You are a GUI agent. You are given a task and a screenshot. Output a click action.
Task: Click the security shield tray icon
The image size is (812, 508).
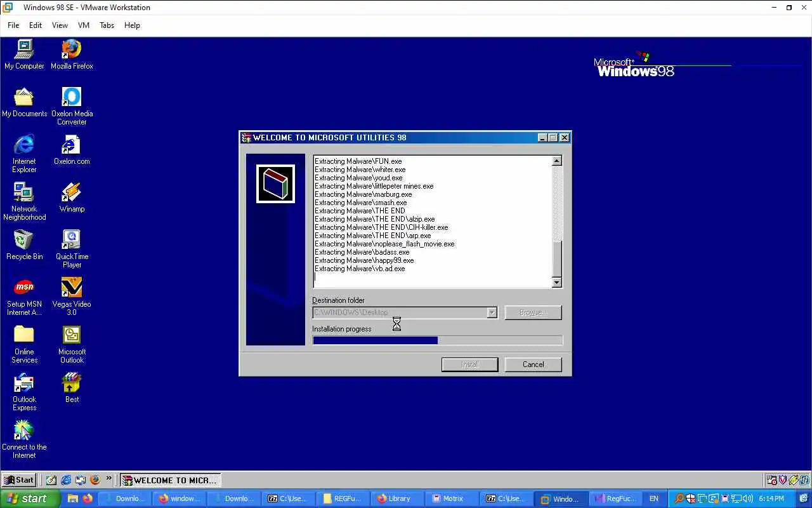coord(690,498)
